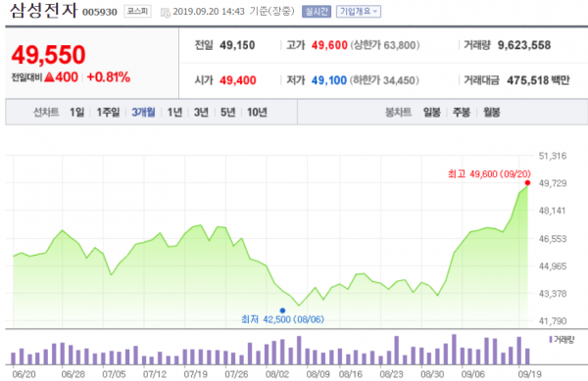Click the 상한가 63,800 text
Viewport: 588px width, 381px height.
pyautogui.click(x=385, y=45)
